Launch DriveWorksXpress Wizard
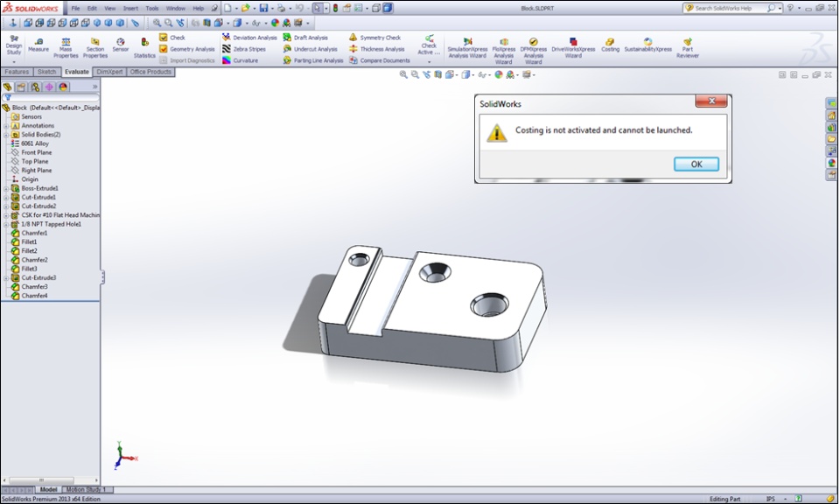Viewport: 840px width, 504px height. [573, 48]
